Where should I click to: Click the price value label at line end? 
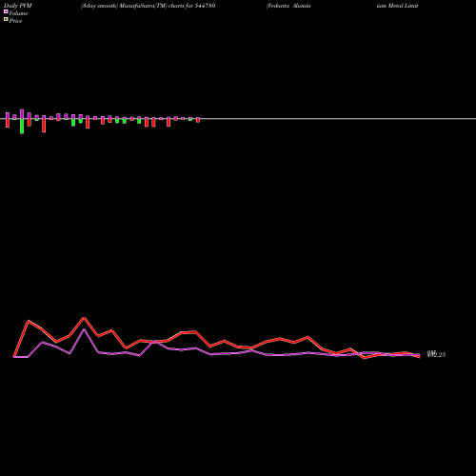(x=436, y=354)
